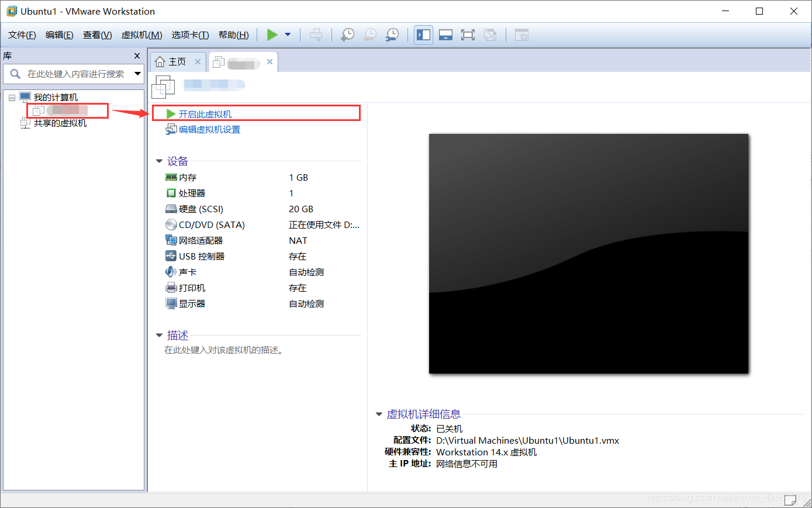Toggle the library sidebar view icon
This screenshot has height=508, width=812.
(x=423, y=35)
